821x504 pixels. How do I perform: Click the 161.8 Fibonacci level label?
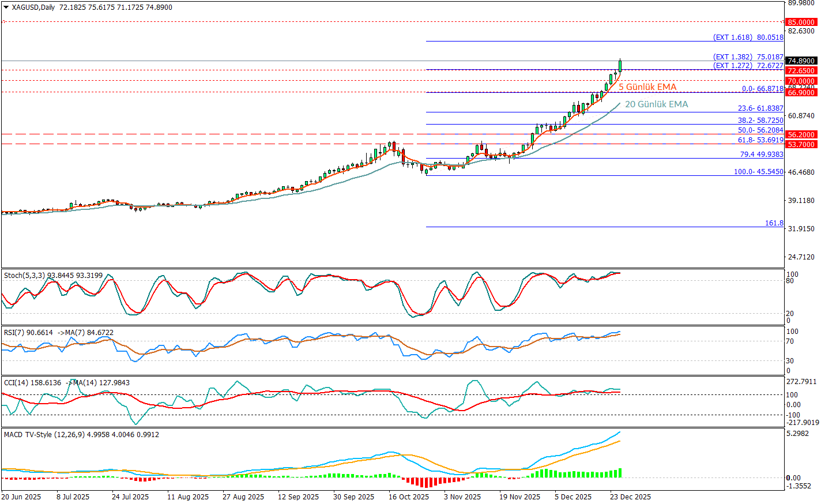tap(774, 223)
